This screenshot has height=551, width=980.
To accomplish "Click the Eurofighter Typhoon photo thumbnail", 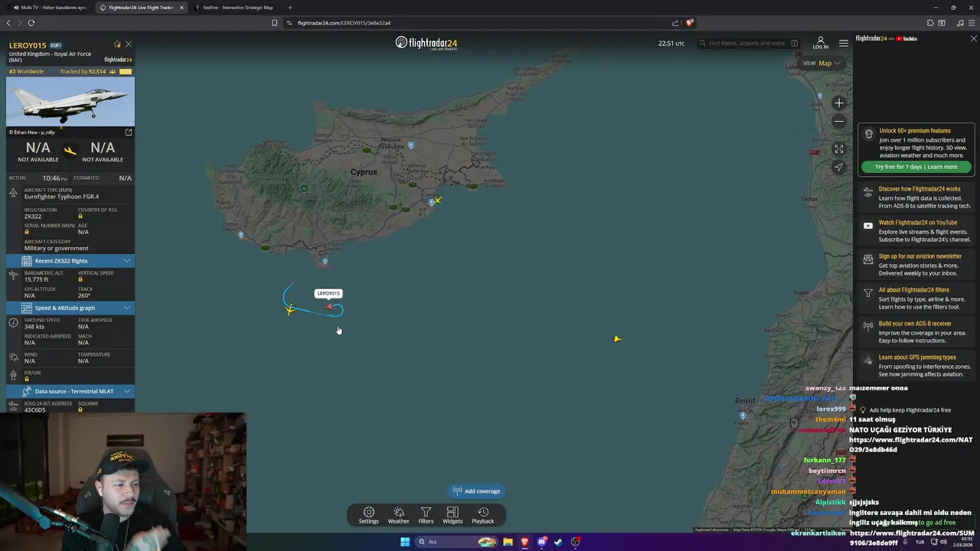I will (70, 102).
